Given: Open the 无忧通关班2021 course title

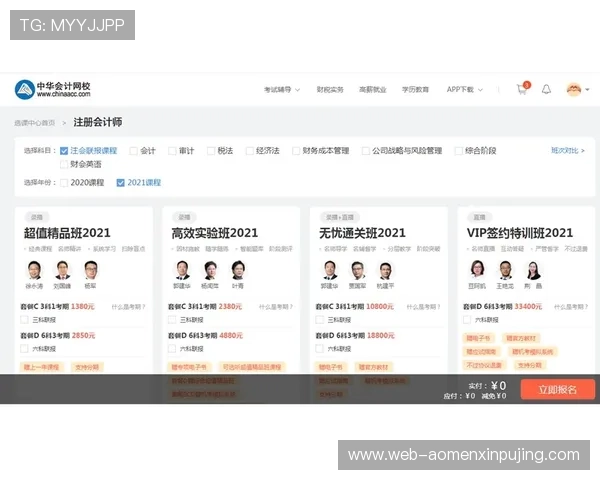Looking at the screenshot, I should point(362,233).
